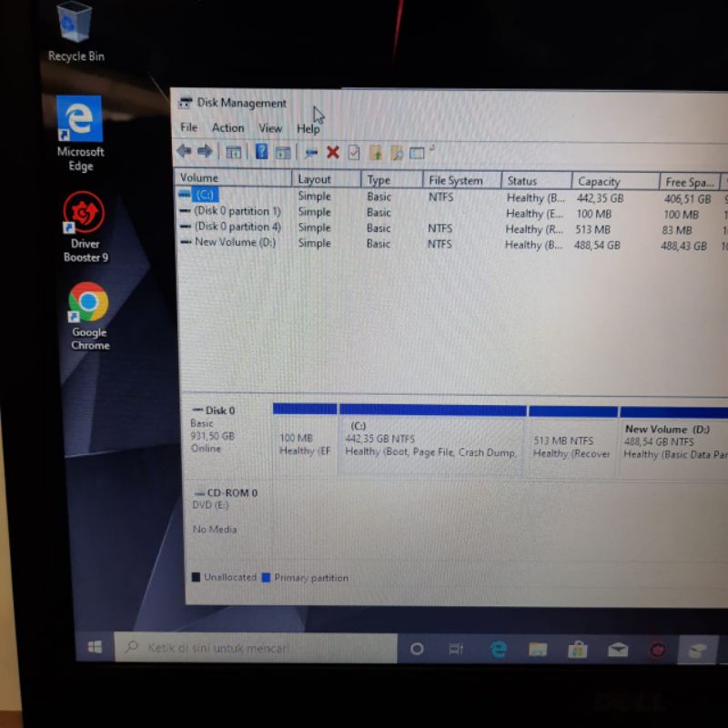Open the View menu
Image resolution: width=728 pixels, height=728 pixels.
pos(270,128)
